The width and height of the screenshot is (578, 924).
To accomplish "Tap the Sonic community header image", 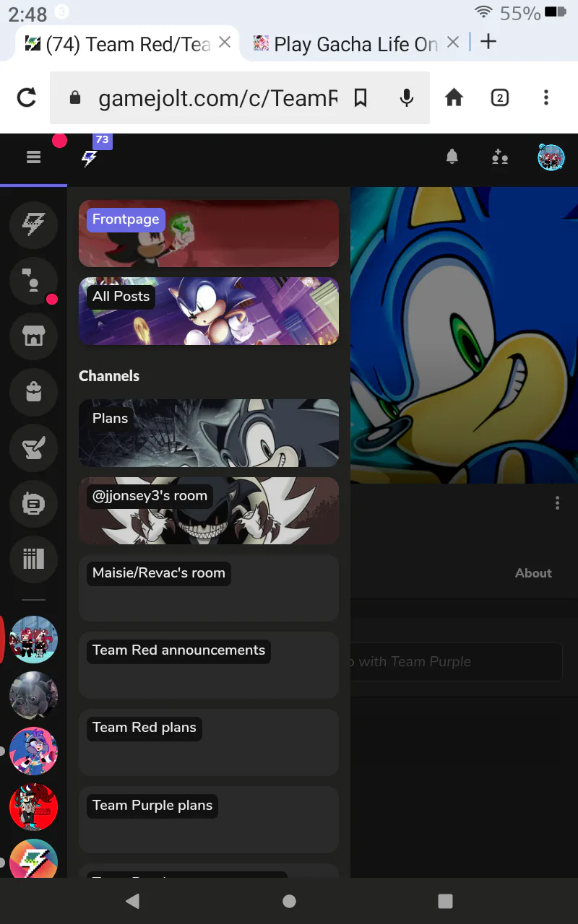I will [464, 336].
